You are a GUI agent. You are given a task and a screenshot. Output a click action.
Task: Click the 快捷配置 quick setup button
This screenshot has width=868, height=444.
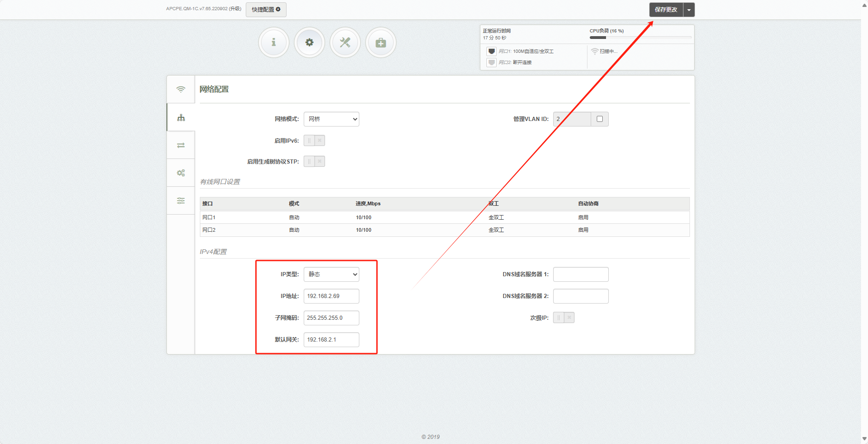tap(266, 10)
